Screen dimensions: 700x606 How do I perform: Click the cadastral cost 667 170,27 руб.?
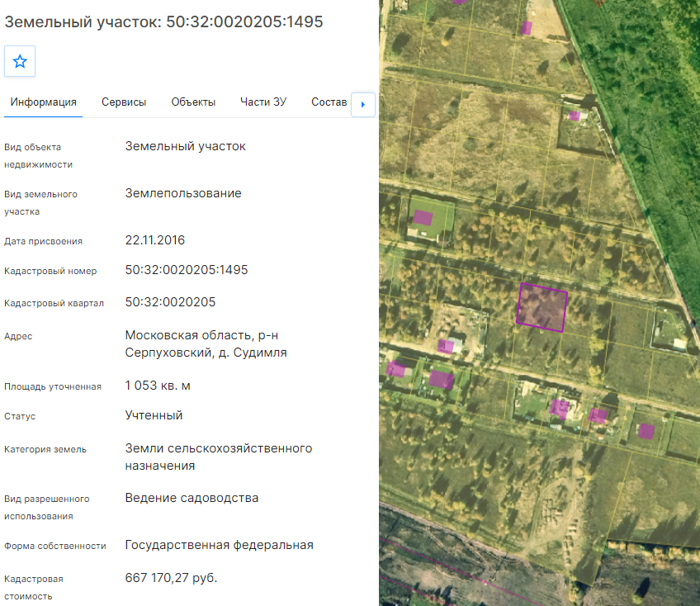click(x=171, y=578)
